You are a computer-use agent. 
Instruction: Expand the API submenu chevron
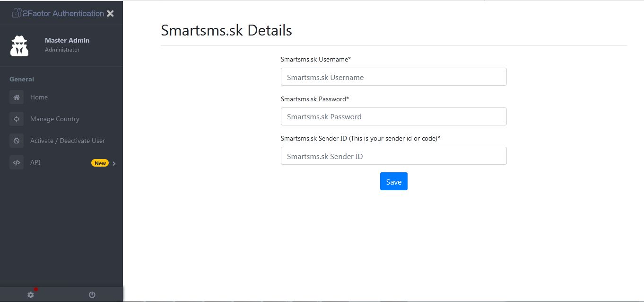click(113, 163)
